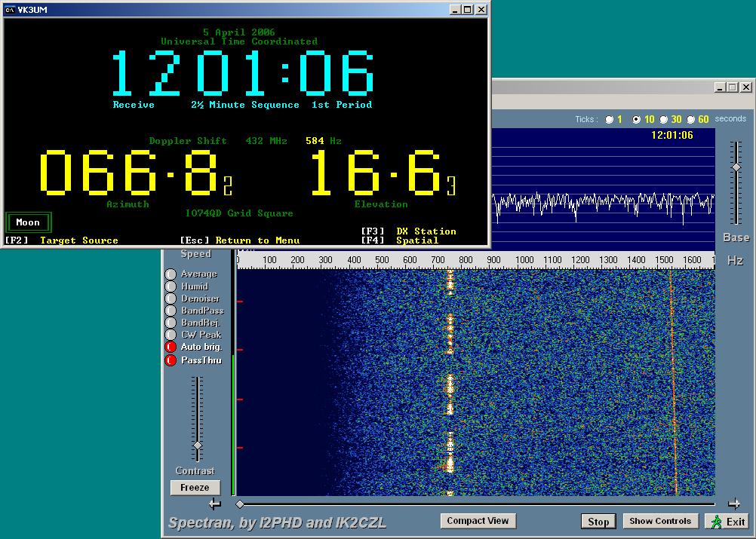Click the left scroll arrow below waterfall
This screenshot has height=539, width=756.
tap(215, 504)
